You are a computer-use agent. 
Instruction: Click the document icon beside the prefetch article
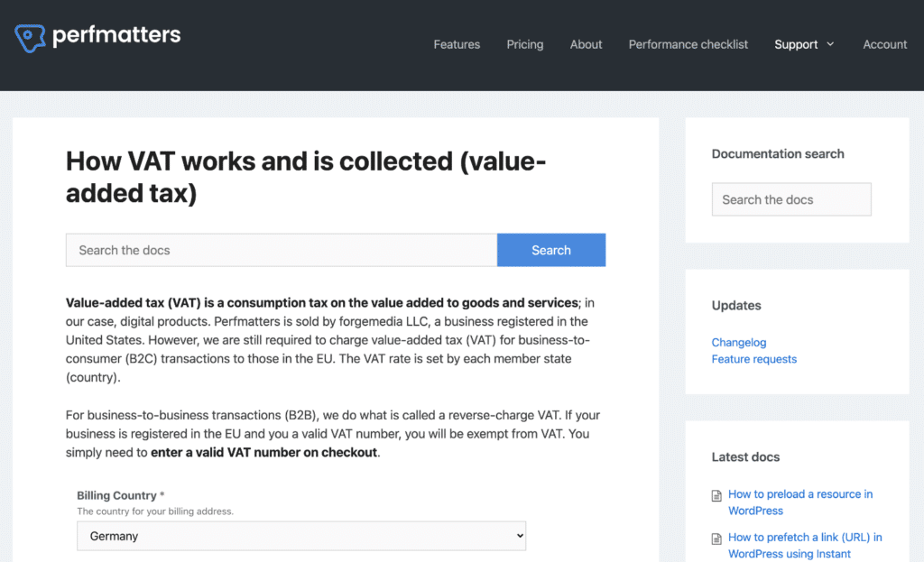pos(717,539)
